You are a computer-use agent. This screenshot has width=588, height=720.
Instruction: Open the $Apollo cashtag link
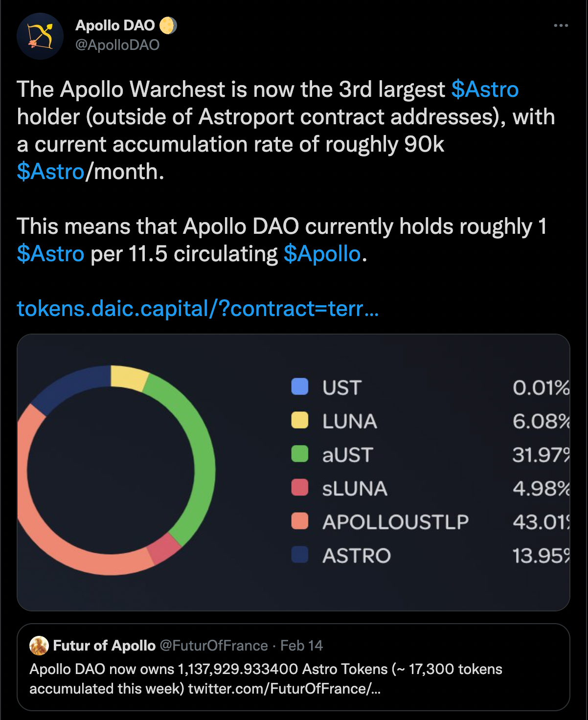pyautogui.click(x=322, y=254)
